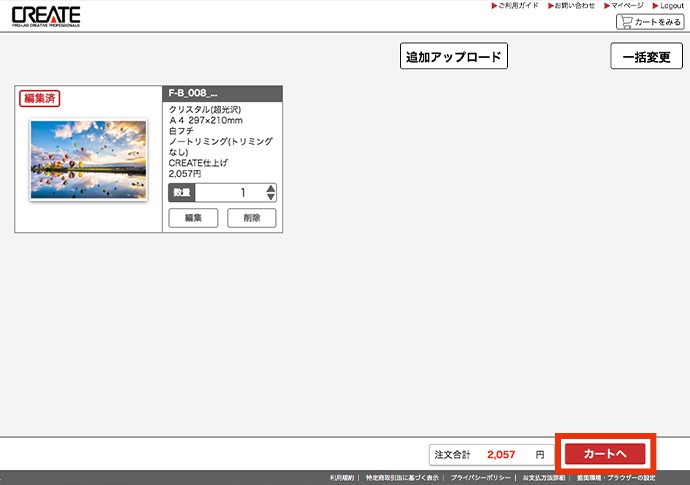Select the balloon photo thumbnail
Image resolution: width=690 pixels, height=485 pixels.
(88, 159)
